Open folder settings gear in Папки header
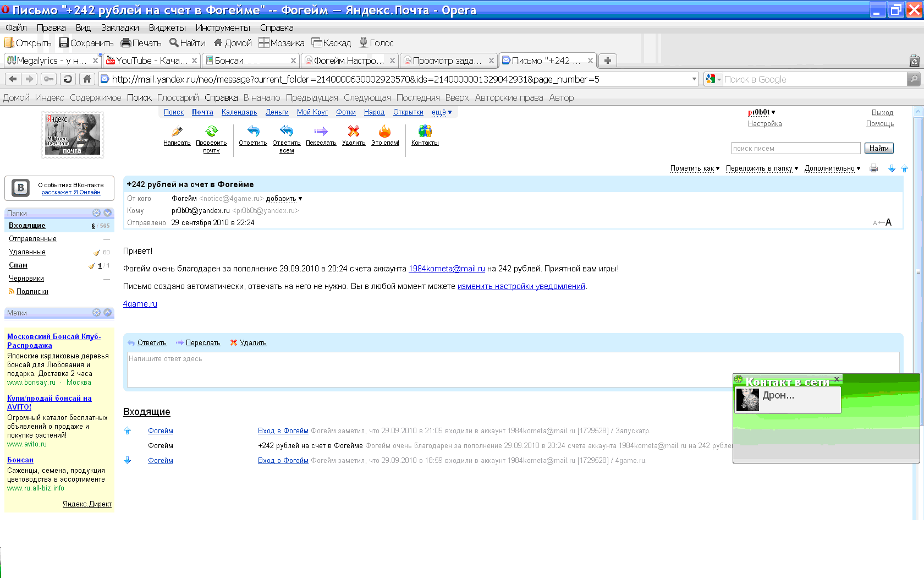Viewport: 924px width, 578px height. [97, 213]
